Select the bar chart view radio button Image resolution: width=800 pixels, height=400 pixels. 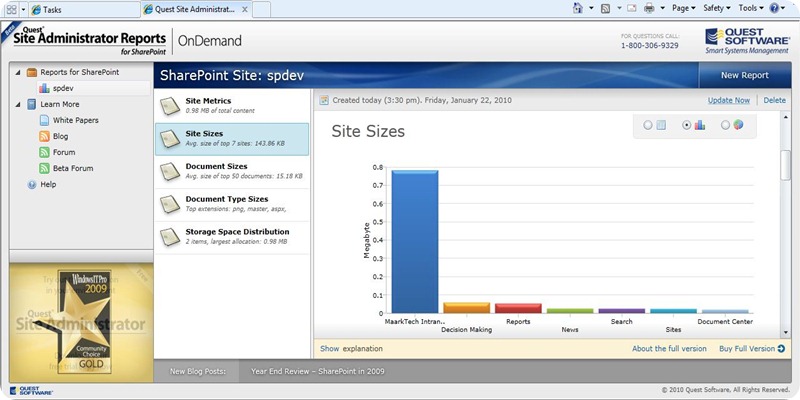(686, 125)
